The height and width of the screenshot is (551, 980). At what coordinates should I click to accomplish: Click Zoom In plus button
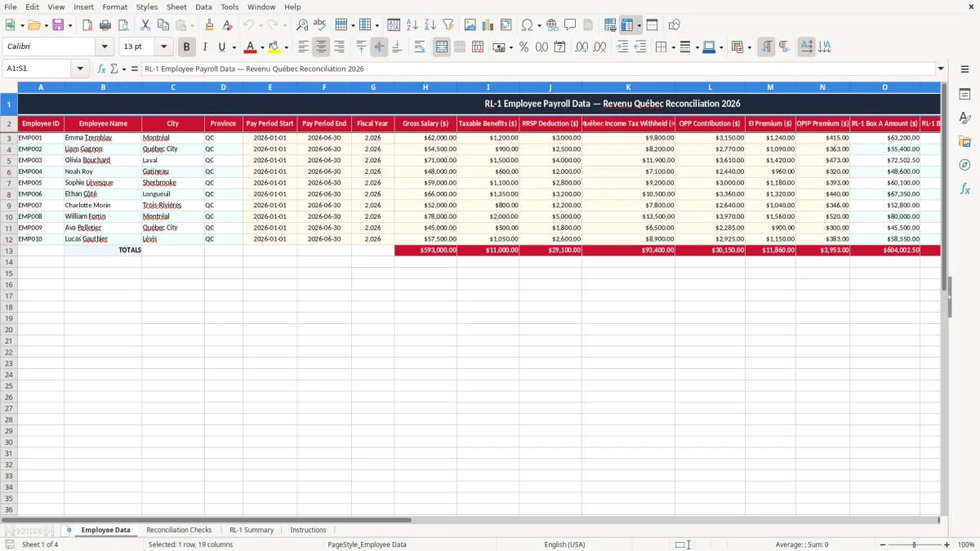tap(947, 544)
